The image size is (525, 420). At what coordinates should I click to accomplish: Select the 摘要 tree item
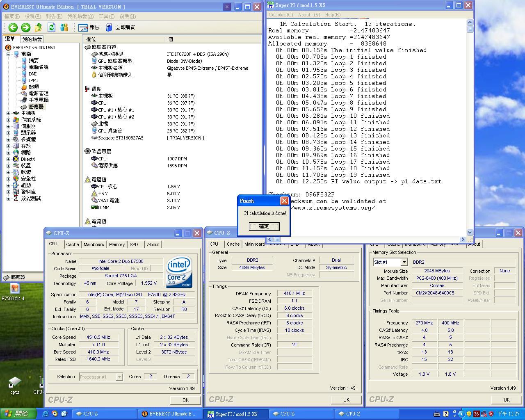click(x=34, y=61)
